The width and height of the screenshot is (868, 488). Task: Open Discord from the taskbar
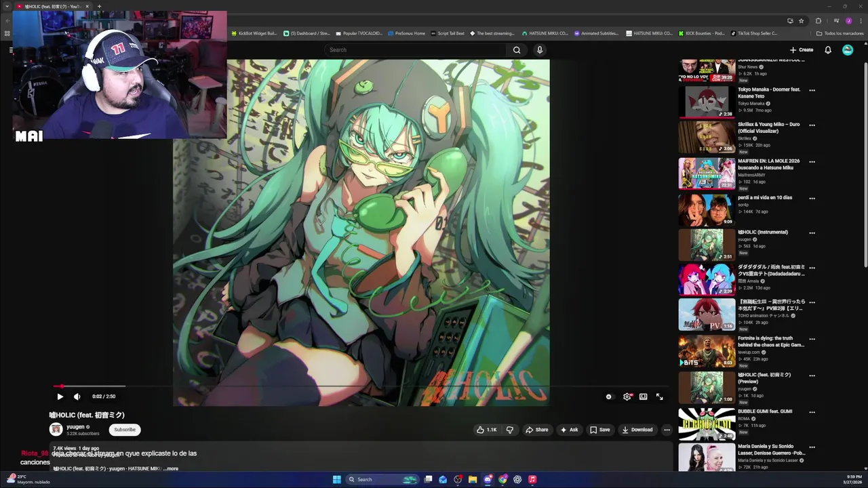click(x=488, y=479)
